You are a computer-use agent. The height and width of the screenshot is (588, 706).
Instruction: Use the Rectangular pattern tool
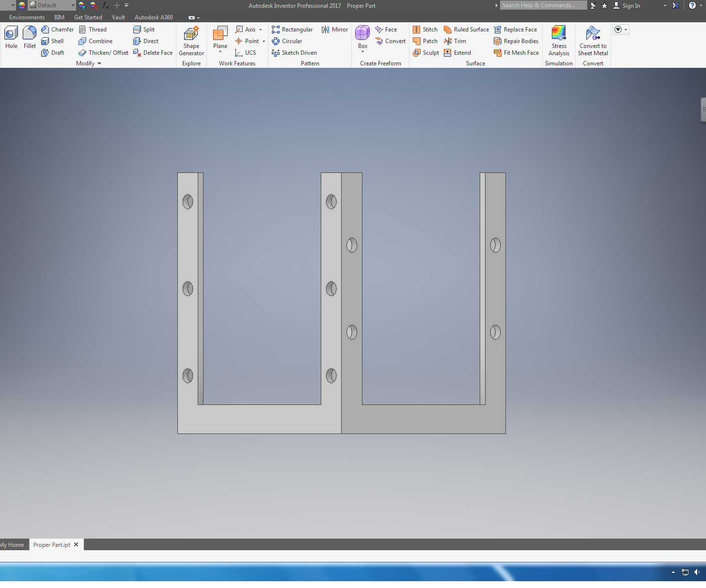292,30
